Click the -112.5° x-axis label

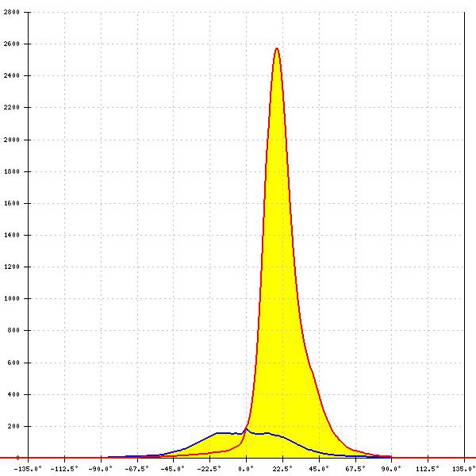pyautogui.click(x=64, y=469)
